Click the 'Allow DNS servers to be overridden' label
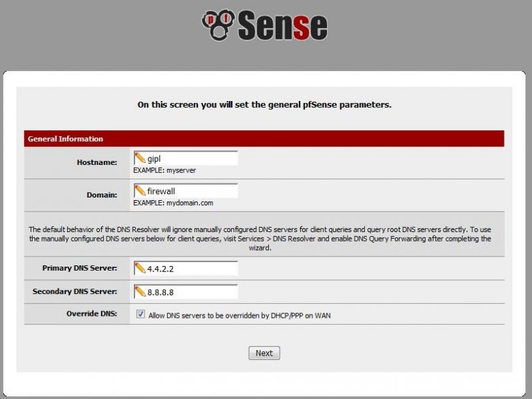 (x=240, y=316)
